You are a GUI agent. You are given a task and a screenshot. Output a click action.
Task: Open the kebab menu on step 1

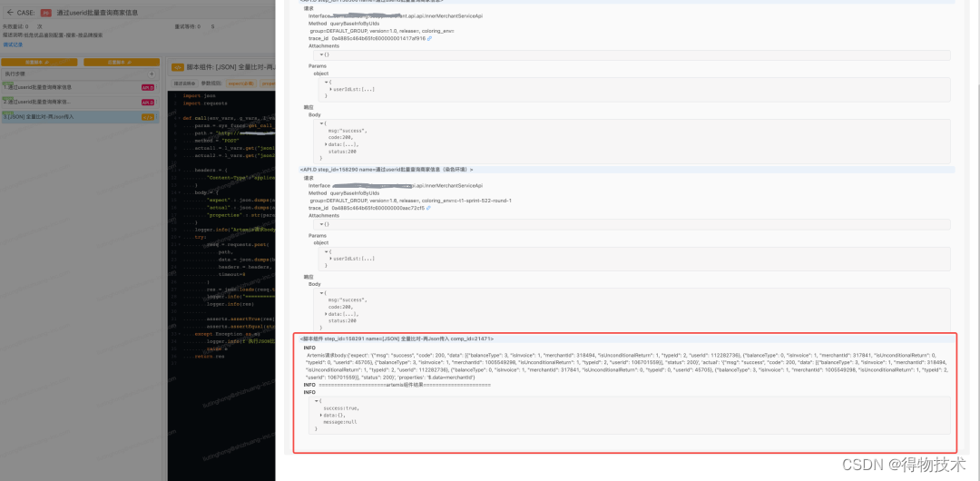pyautogui.click(x=157, y=87)
